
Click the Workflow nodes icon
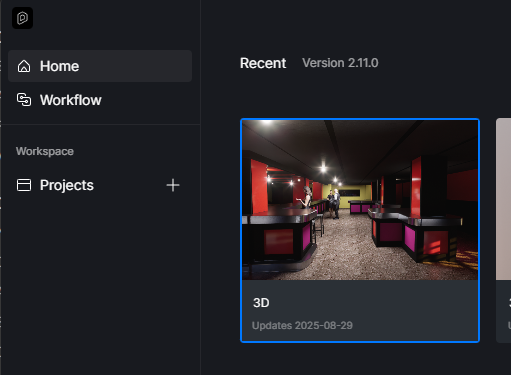point(24,100)
